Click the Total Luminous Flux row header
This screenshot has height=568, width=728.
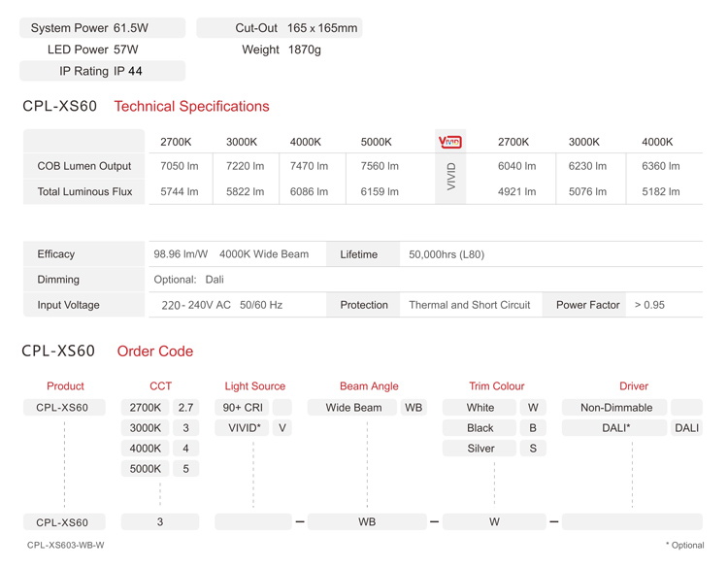(84, 191)
